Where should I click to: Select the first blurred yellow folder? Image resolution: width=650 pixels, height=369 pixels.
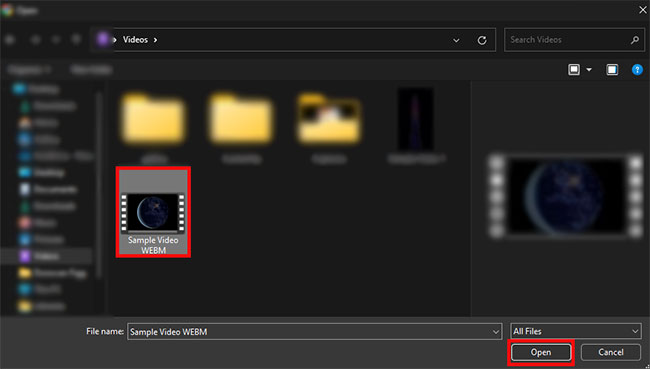click(153, 120)
